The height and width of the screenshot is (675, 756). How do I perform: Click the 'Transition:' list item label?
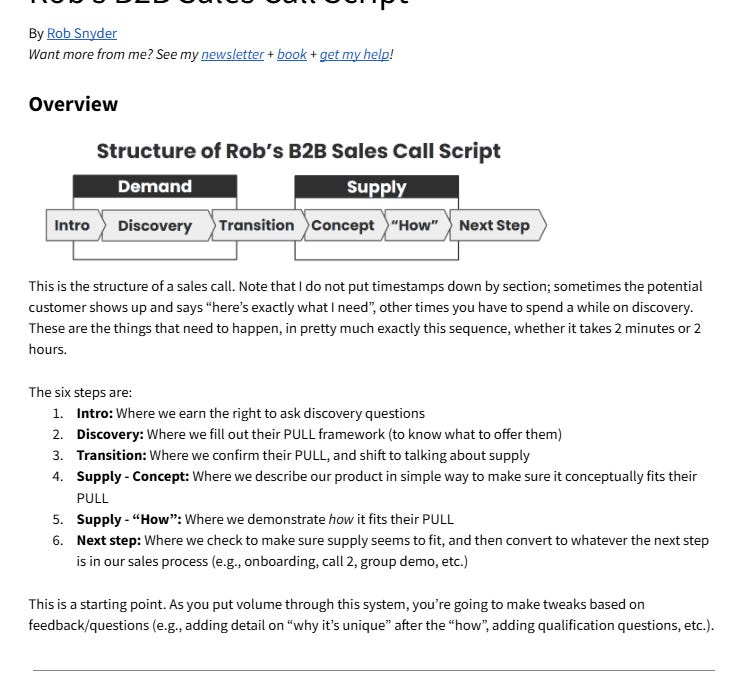pyautogui.click(x=111, y=456)
